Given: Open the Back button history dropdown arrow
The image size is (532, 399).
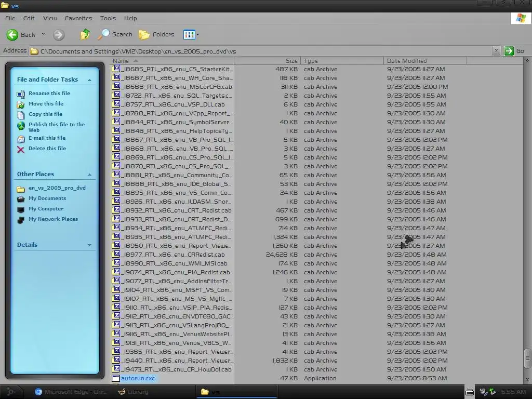Looking at the screenshot, I should pyautogui.click(x=43, y=34).
